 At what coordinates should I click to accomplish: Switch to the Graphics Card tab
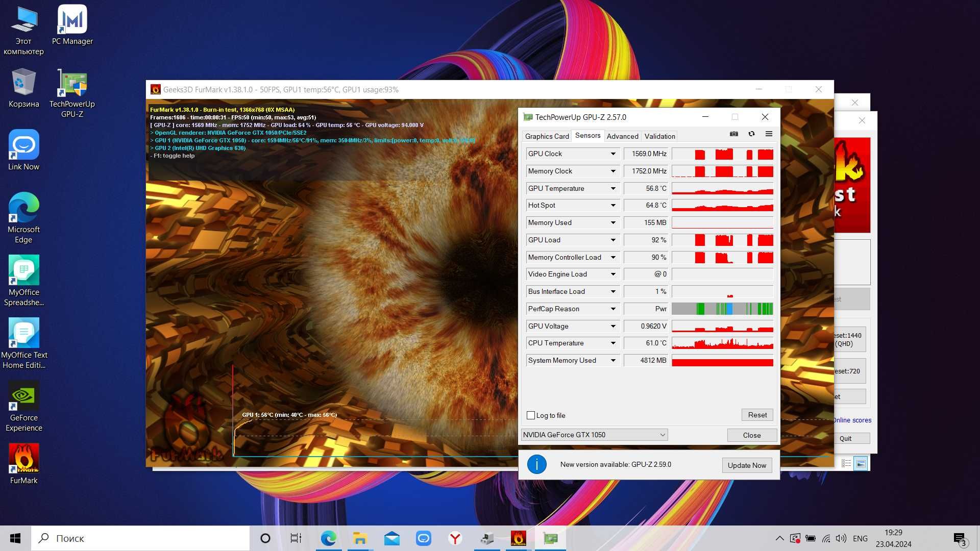[x=547, y=136]
